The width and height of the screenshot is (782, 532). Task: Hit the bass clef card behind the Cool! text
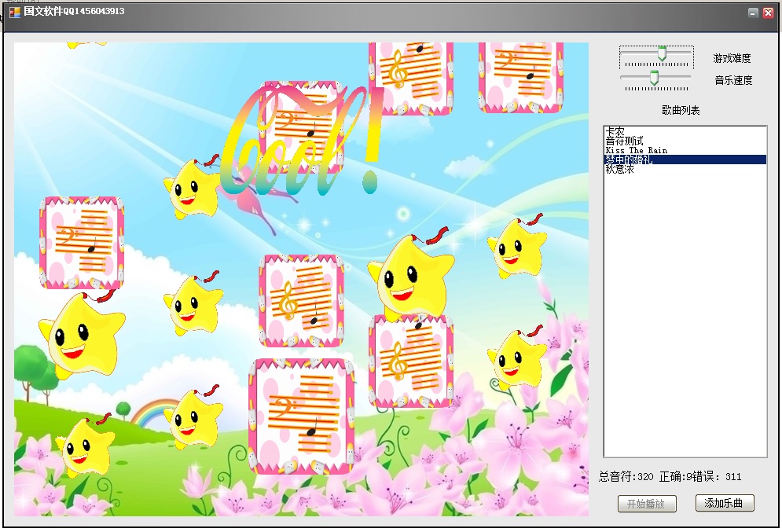[x=301, y=127]
